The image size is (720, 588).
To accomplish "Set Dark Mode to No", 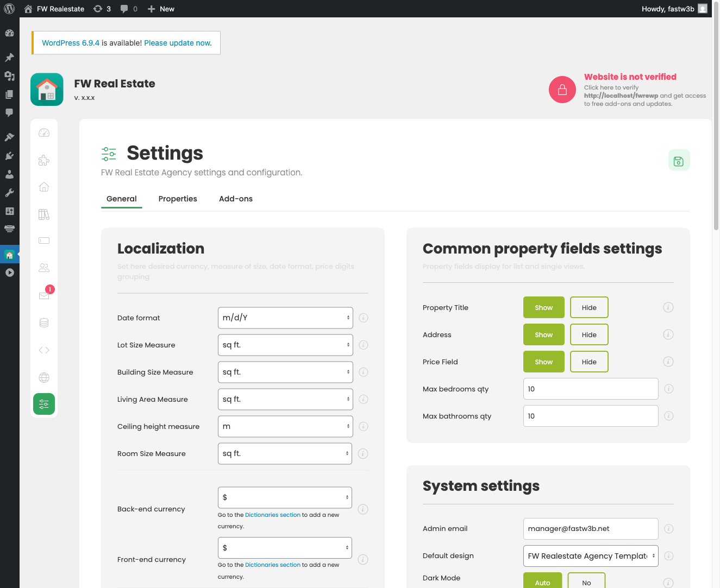I will (586, 581).
